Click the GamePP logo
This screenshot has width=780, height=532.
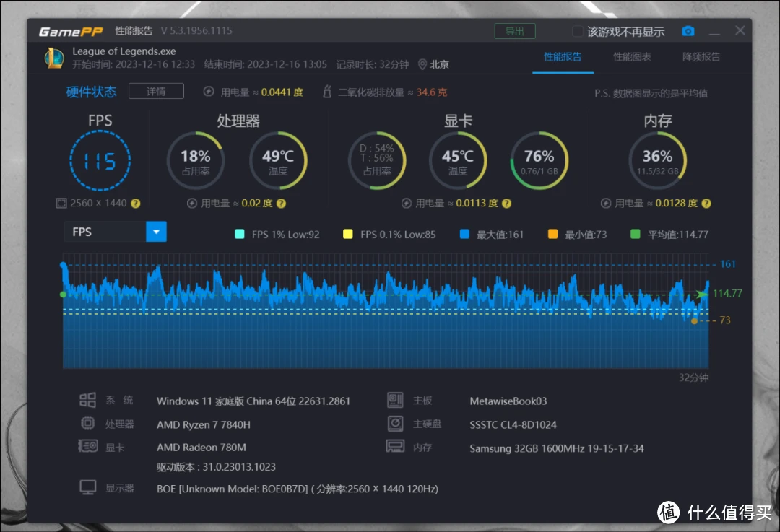71,31
